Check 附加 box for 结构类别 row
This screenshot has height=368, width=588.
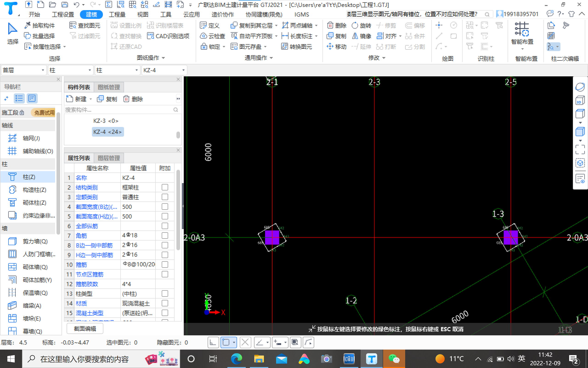(x=165, y=187)
